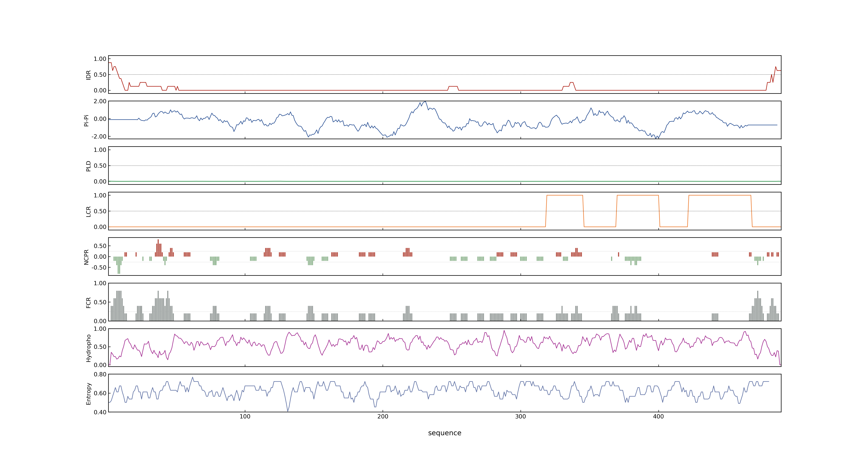This screenshot has height=463, width=868.
Task: Click the 0.80 tick on Entropy axis
Action: tap(100, 374)
